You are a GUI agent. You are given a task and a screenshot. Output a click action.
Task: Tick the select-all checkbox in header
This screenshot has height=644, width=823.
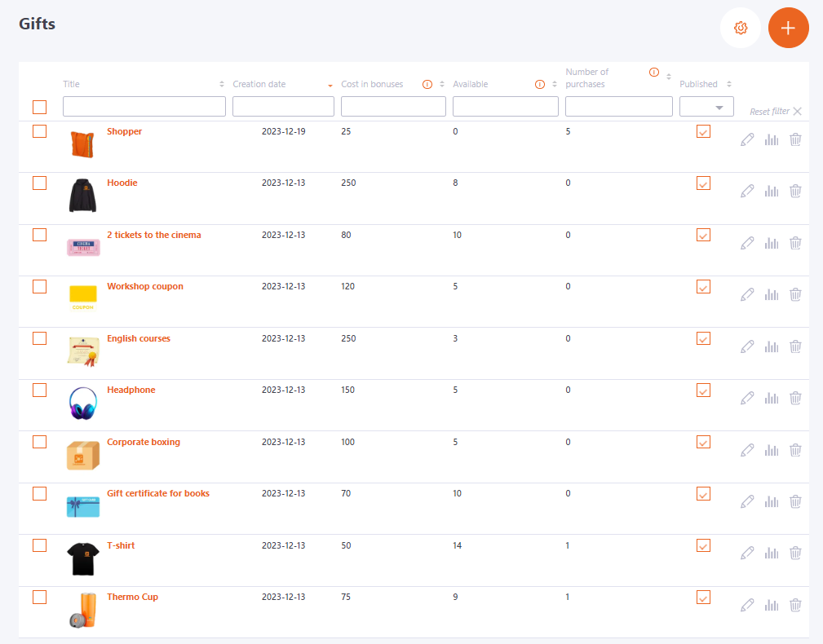tap(40, 107)
